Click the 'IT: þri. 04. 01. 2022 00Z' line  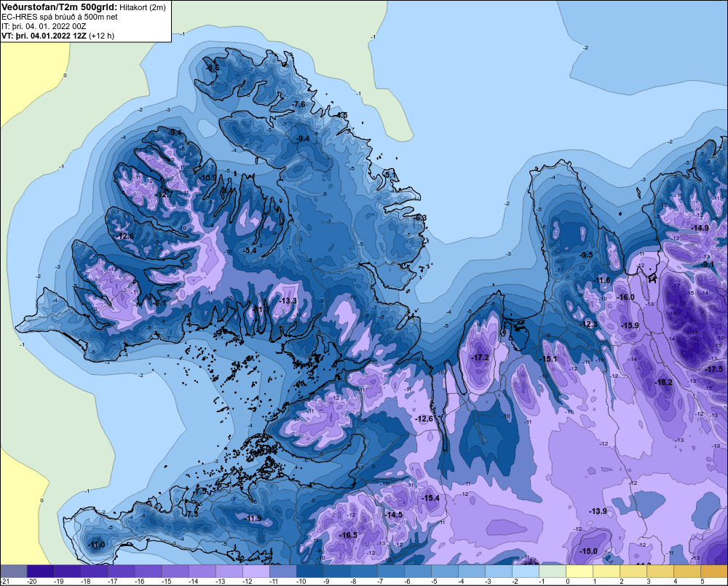tap(44, 26)
